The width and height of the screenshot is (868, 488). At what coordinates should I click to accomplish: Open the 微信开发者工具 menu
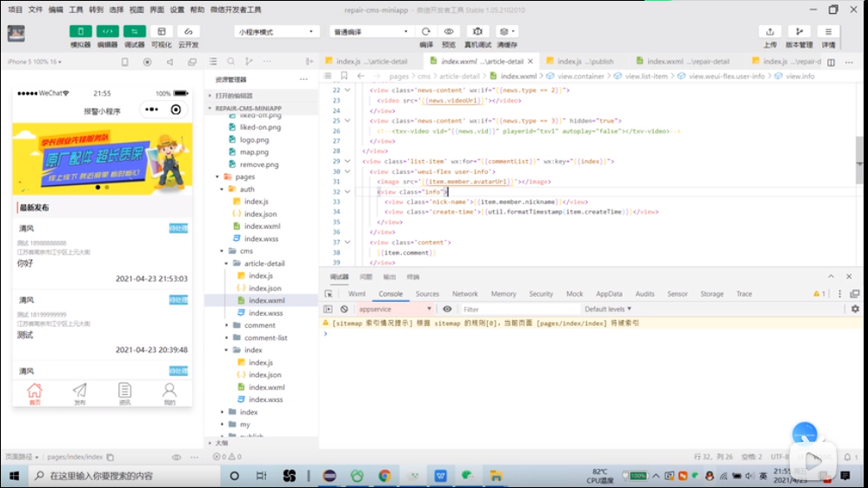[237, 10]
